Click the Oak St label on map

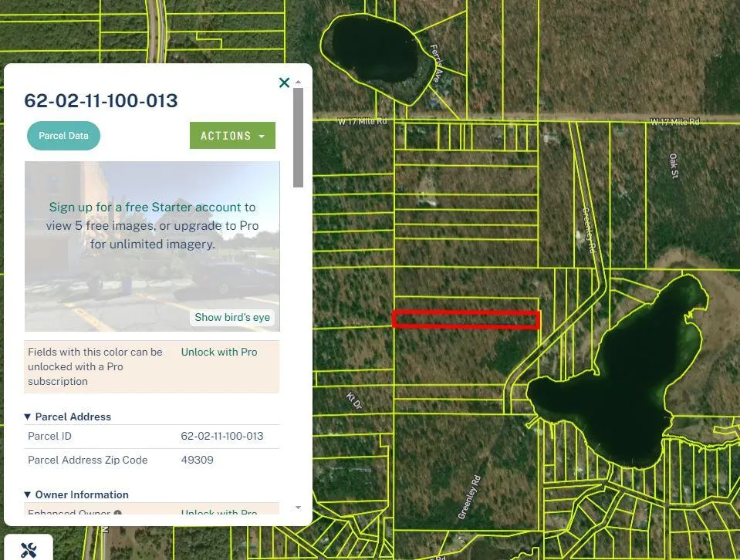674,167
